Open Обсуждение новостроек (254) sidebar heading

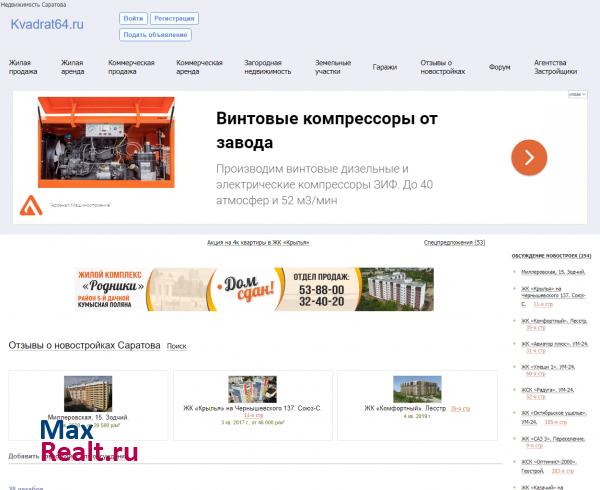551,256
